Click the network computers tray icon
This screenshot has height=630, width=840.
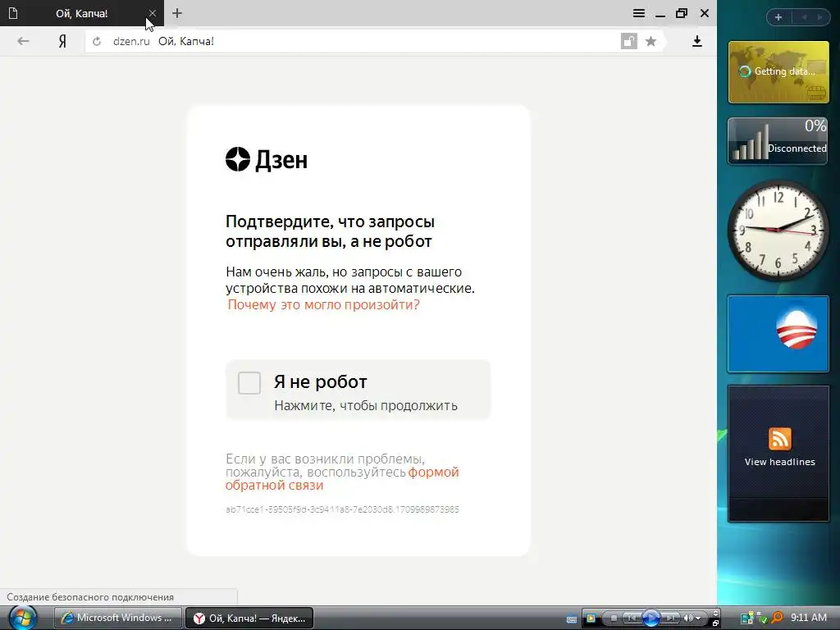click(746, 619)
